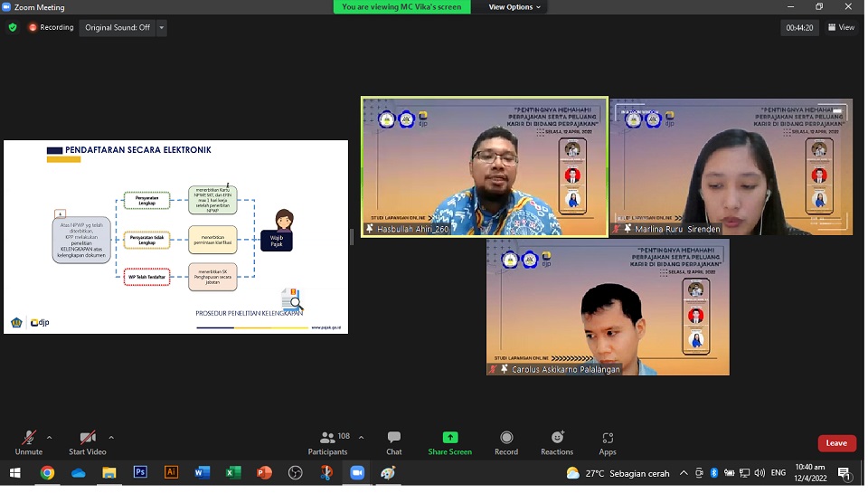Open the Apps panel
Screen dimensions: 868x493
pyautogui.click(x=608, y=442)
